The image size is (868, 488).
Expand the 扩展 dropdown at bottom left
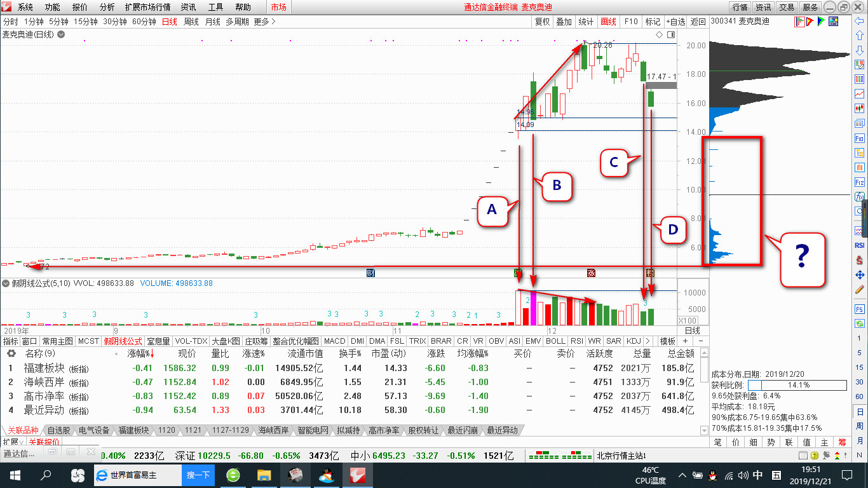(x=14, y=442)
